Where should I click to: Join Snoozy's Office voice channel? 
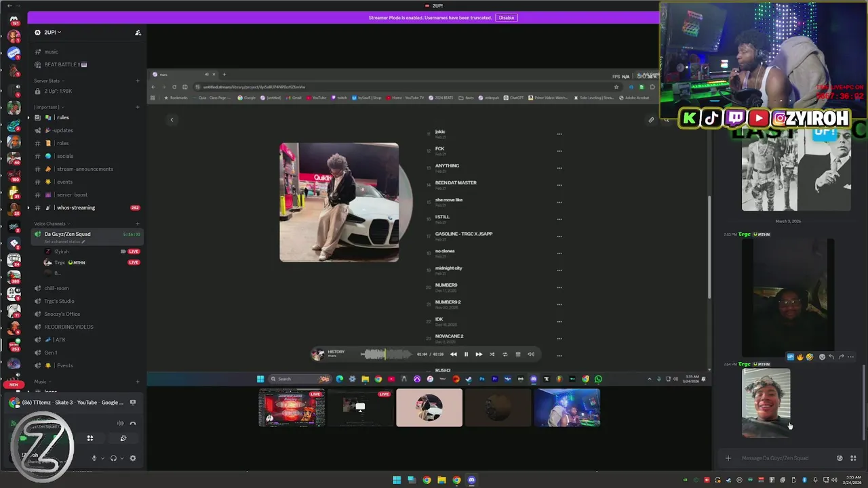click(x=87, y=314)
